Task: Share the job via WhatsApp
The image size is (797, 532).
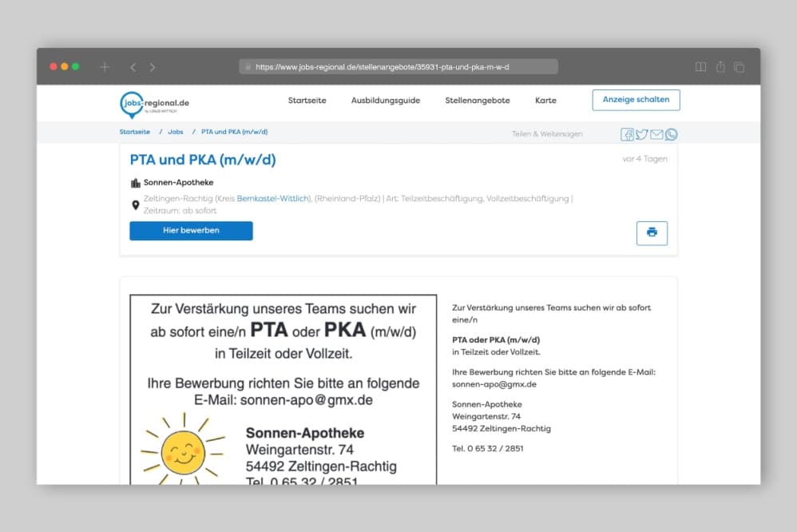Action: [x=672, y=134]
